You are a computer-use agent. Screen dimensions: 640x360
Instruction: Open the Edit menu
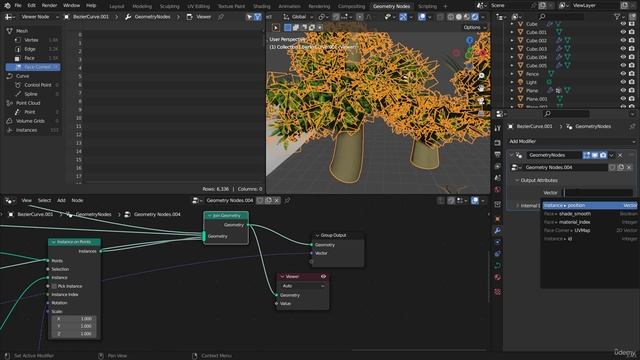tap(31, 6)
